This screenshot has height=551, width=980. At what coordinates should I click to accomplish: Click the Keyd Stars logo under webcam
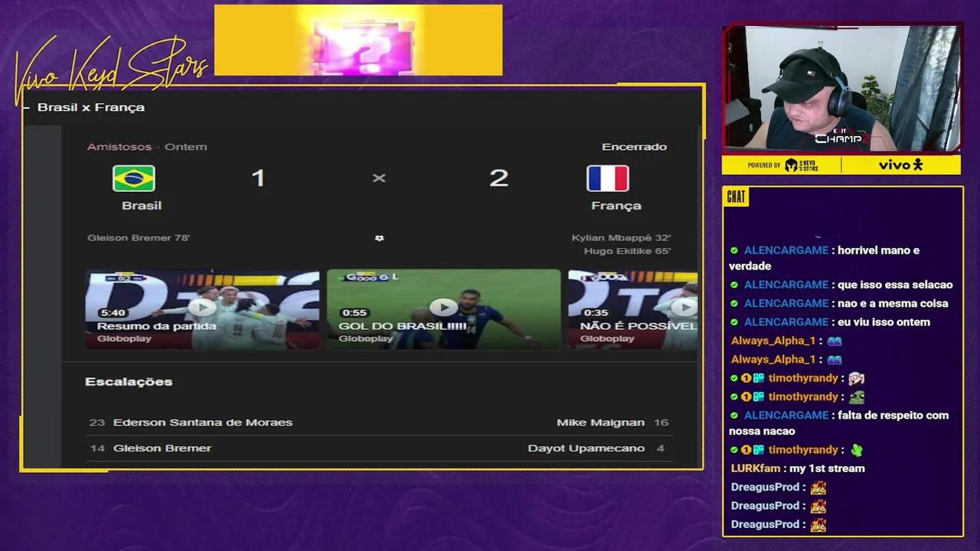coord(802,165)
